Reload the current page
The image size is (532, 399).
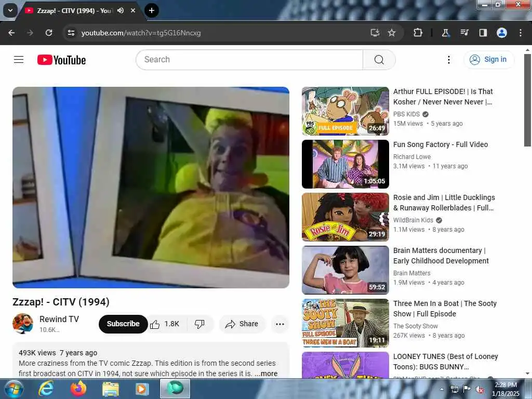pos(49,33)
